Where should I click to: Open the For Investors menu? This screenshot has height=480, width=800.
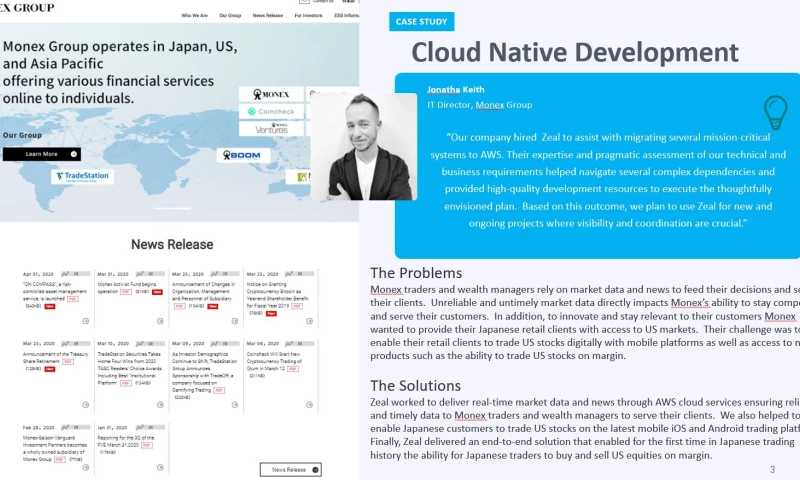[310, 16]
